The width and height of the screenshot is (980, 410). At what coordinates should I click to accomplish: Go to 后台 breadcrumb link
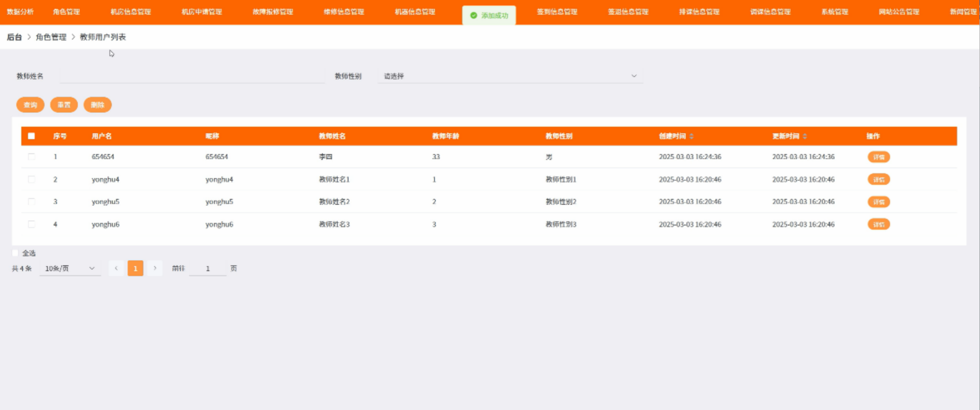coord(14,37)
